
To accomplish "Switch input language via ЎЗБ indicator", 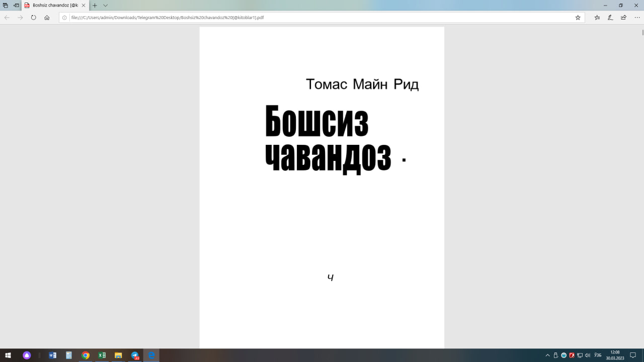I will [x=598, y=355].
